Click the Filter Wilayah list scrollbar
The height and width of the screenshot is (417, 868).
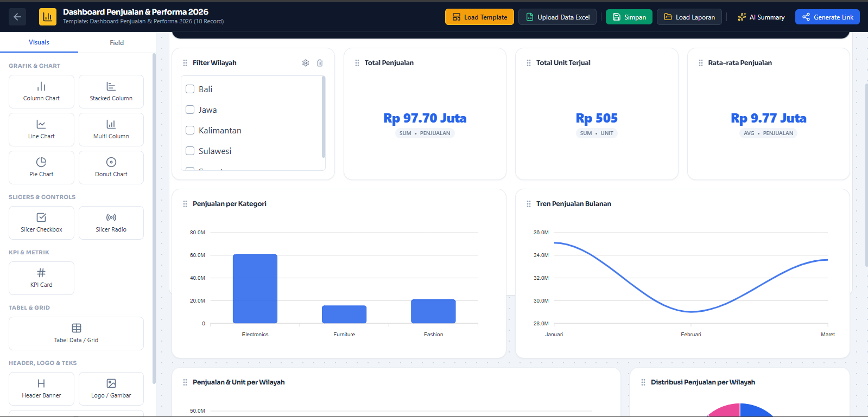tap(324, 117)
